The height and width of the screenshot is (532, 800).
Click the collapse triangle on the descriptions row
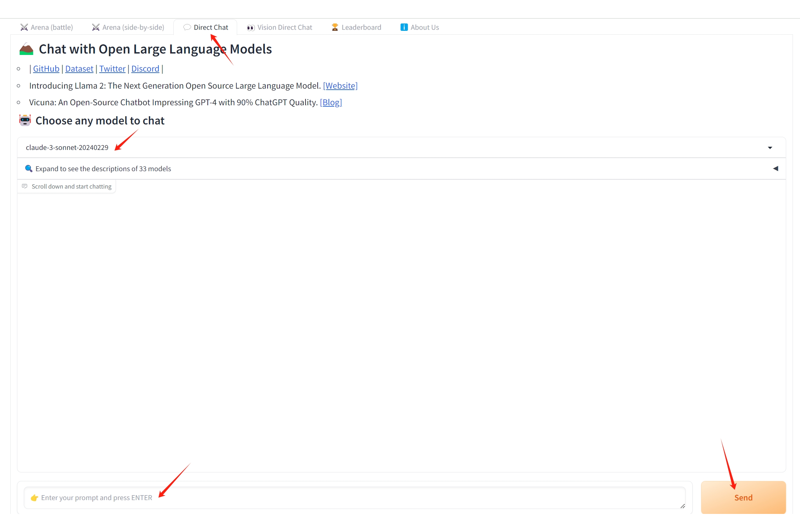tap(776, 169)
